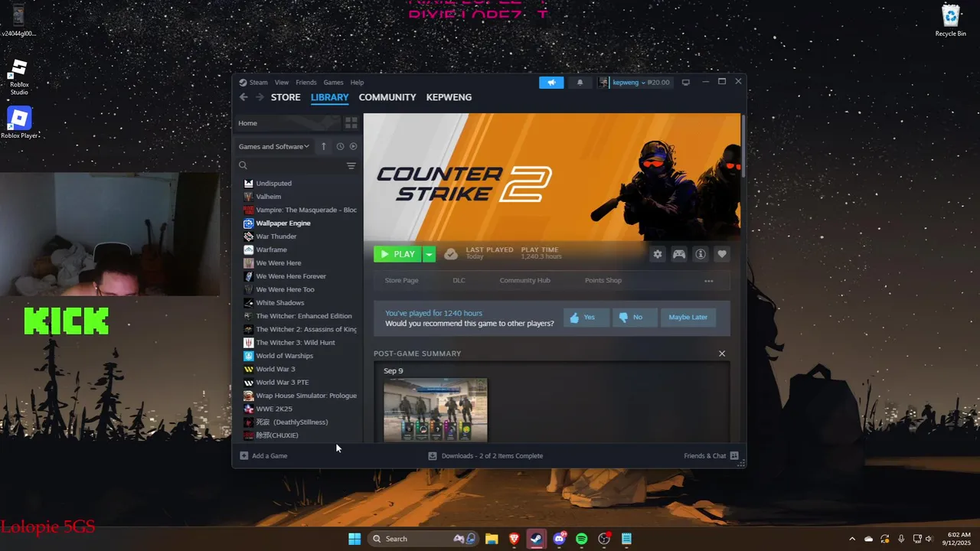The image size is (980, 551).
Task: Select Maybe Later on the recommendation prompt
Action: [x=688, y=318]
